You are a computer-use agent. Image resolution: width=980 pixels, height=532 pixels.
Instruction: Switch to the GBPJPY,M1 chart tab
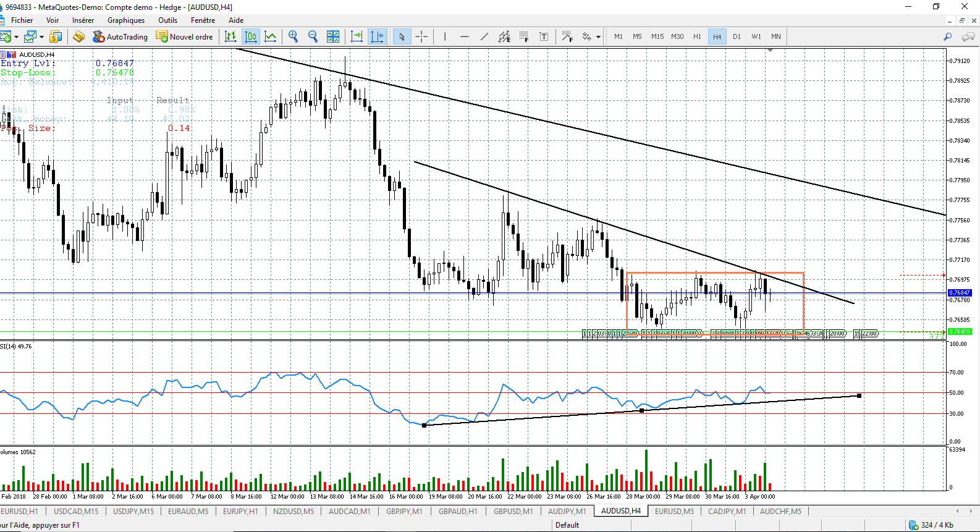click(x=404, y=512)
